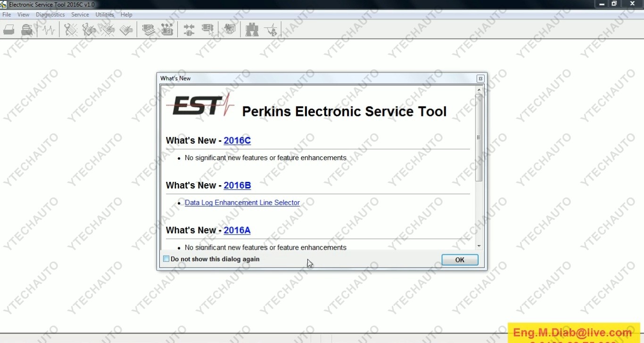This screenshot has width=644, height=343.
Task: Follow the Data Log Enhancement Line Selector link
Action: pyautogui.click(x=242, y=203)
